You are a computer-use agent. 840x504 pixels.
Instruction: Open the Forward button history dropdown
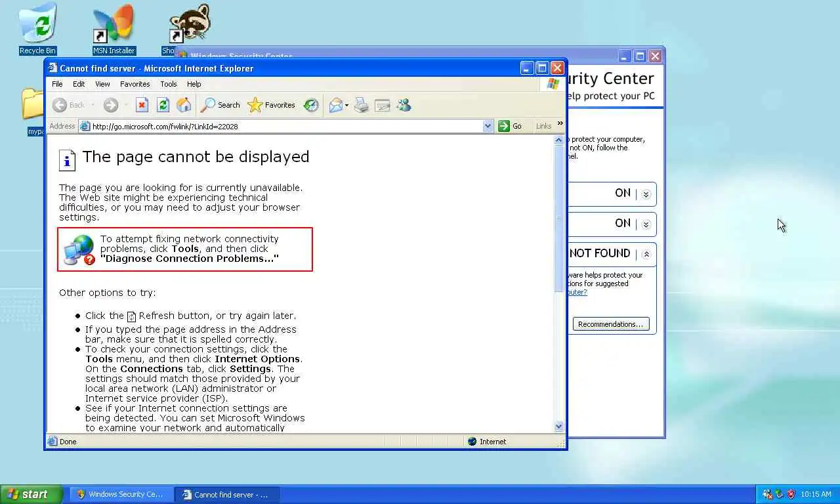click(125, 105)
